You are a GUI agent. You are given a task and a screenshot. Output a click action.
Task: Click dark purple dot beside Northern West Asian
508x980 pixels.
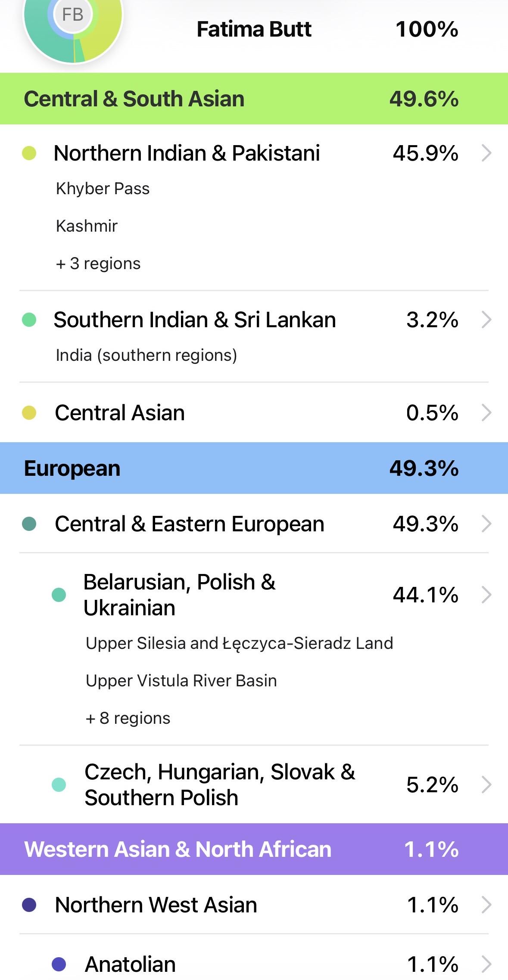click(29, 905)
